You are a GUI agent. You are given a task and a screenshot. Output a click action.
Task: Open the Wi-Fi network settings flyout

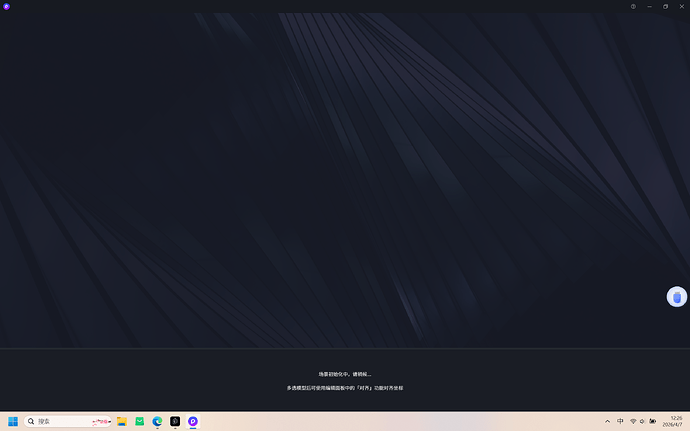tap(632, 421)
